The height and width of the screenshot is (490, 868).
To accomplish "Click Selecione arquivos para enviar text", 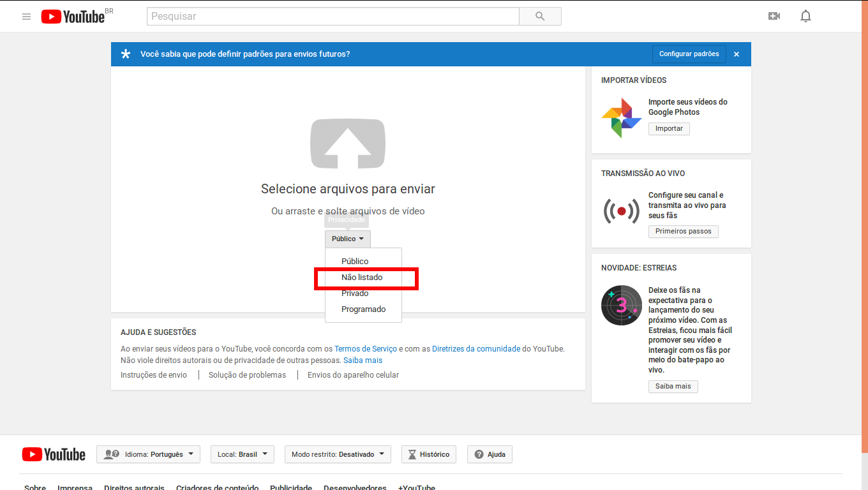I will coord(348,189).
